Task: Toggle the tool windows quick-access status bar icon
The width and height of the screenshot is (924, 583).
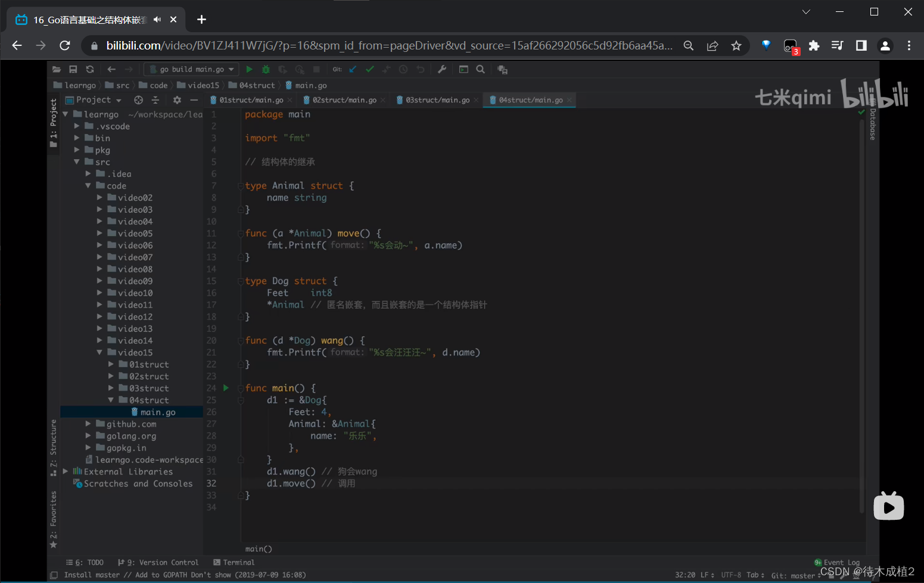Action: point(54,575)
